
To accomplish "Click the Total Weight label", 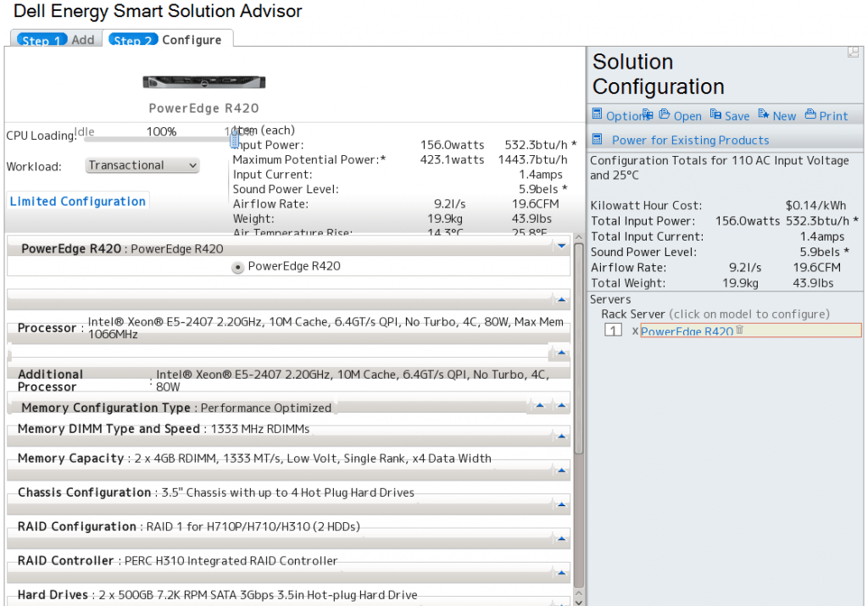I will [x=628, y=283].
